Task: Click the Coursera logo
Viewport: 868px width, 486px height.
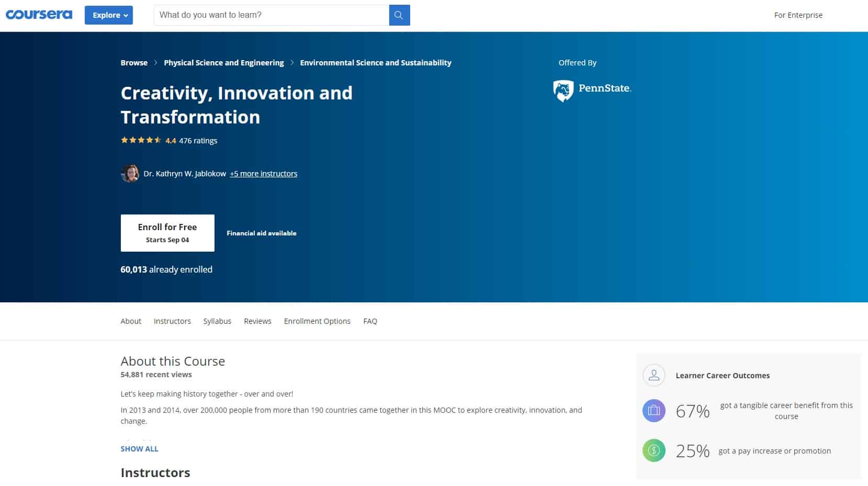Action: tap(39, 15)
